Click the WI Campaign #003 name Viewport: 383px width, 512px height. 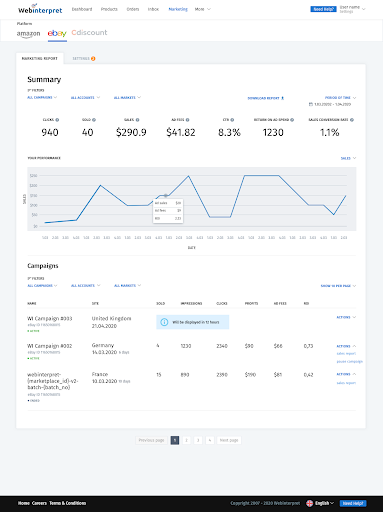pos(50,319)
